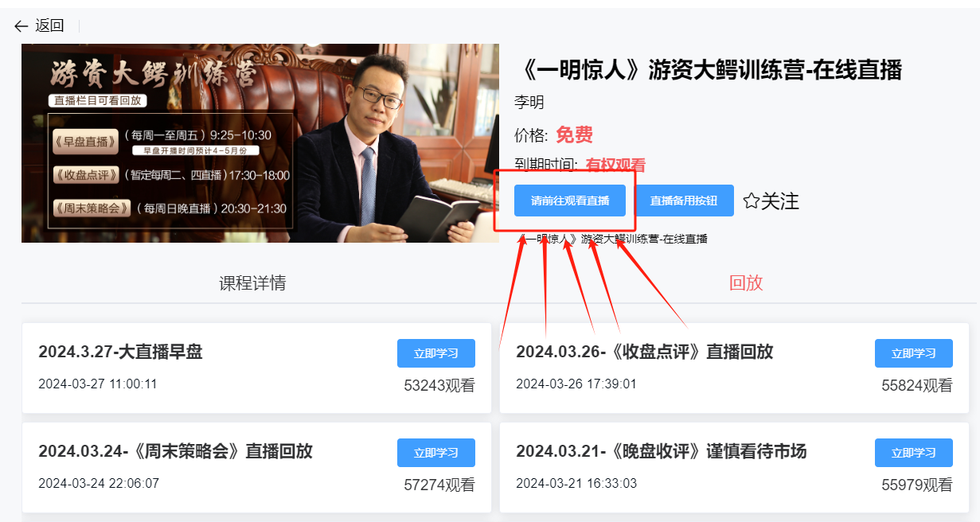The height and width of the screenshot is (522, 980).
Task: Select the 回放 tab
Action: 746,283
